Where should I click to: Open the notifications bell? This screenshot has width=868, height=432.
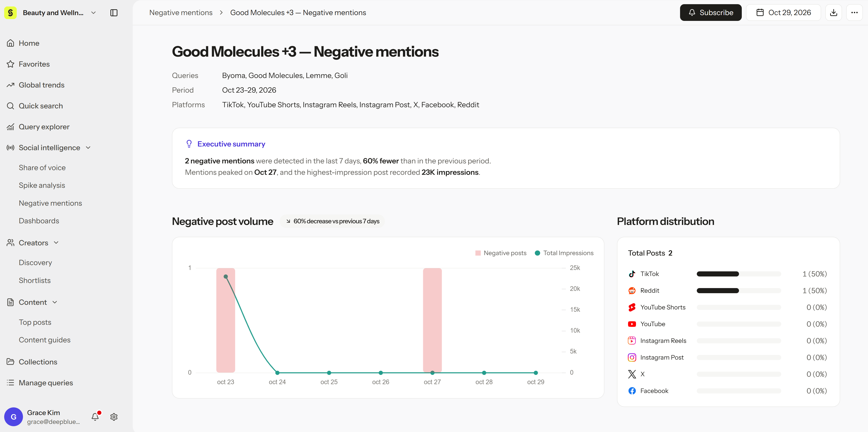(95, 417)
